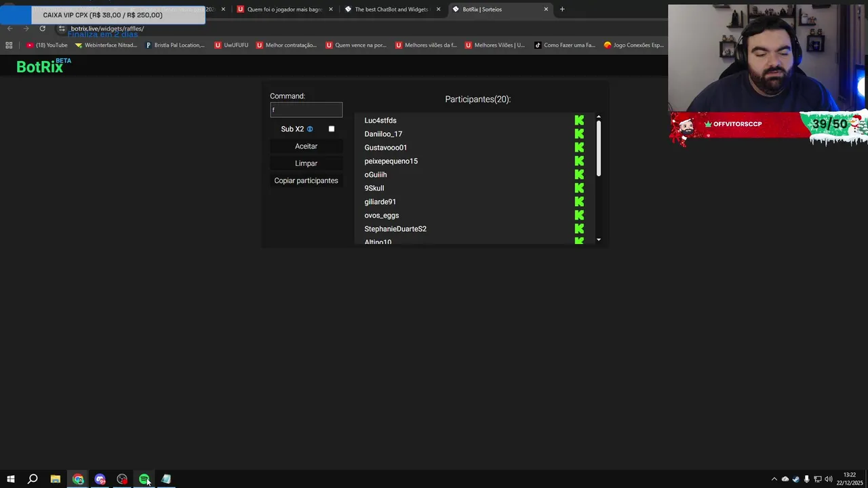Click the Kick icon beside 9Skull
The height and width of the screenshot is (488, 868).
coord(579,188)
